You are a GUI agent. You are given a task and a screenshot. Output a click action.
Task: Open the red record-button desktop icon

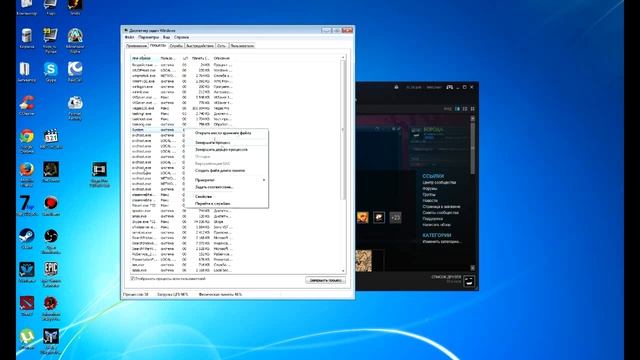coord(51,205)
